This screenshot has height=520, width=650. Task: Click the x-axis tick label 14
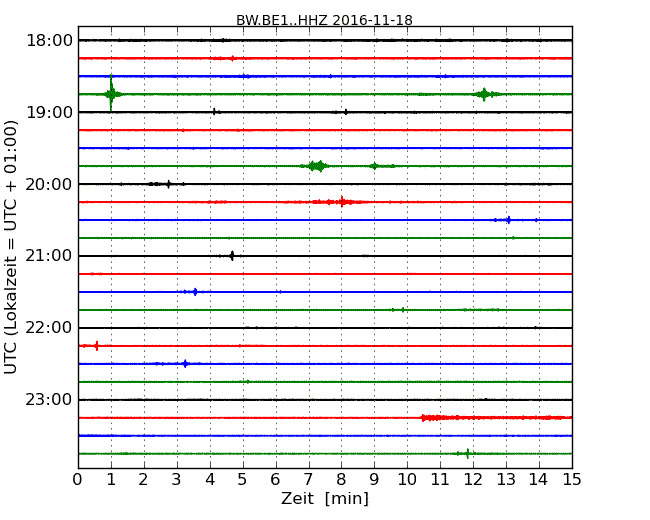(539, 480)
